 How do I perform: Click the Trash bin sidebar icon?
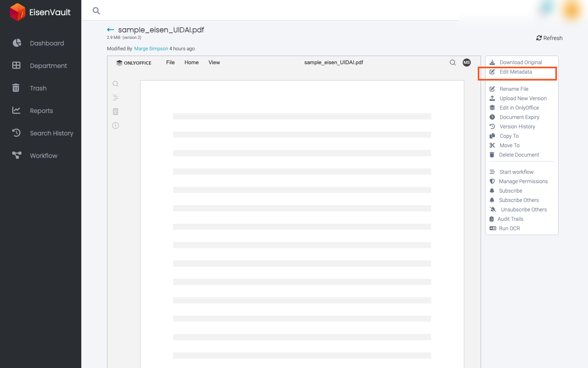point(16,88)
